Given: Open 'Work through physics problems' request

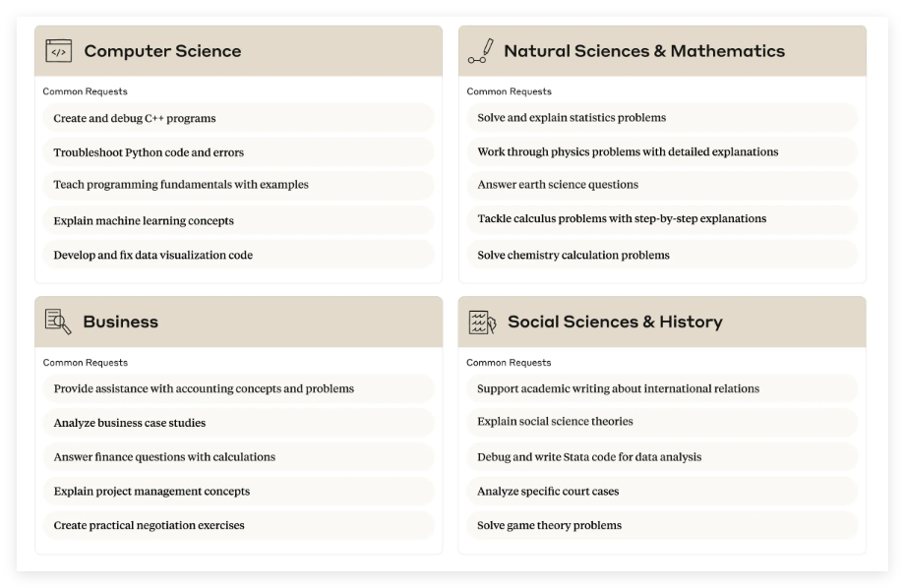Looking at the screenshot, I should [x=628, y=152].
